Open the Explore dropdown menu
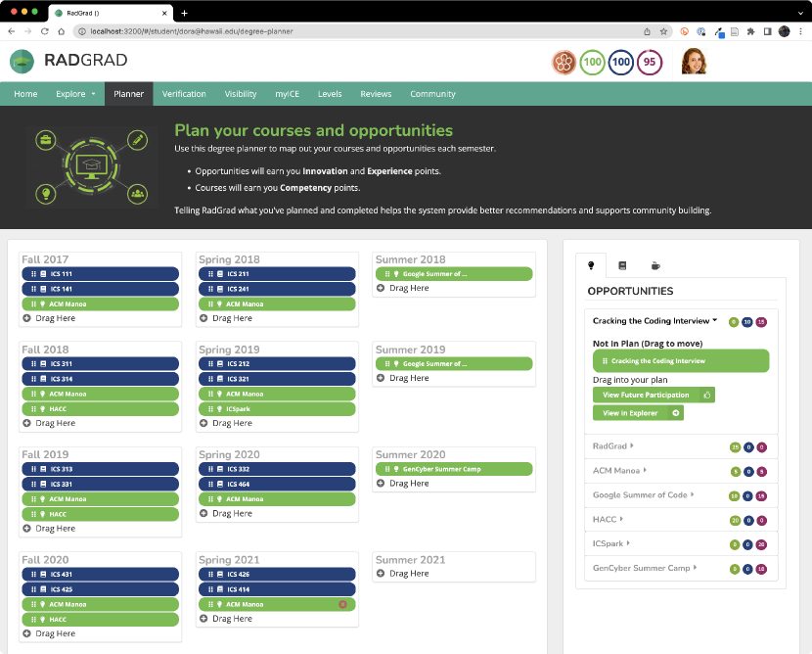 (75, 94)
